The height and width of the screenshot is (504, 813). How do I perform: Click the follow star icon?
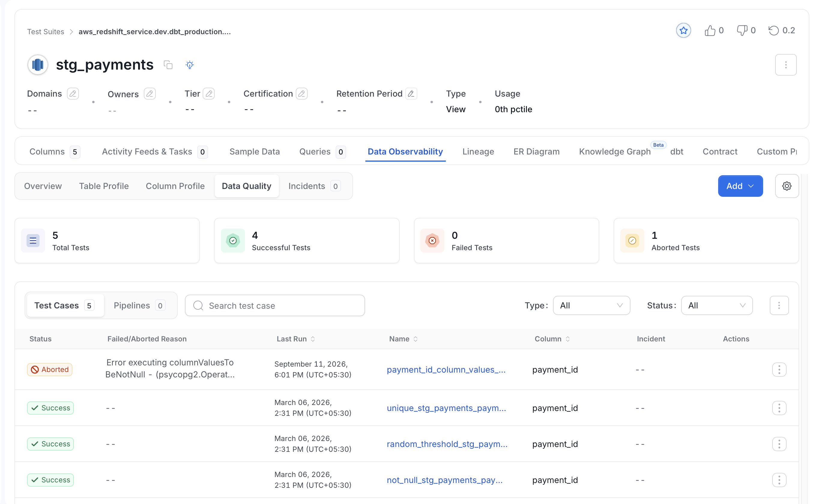pos(683,31)
